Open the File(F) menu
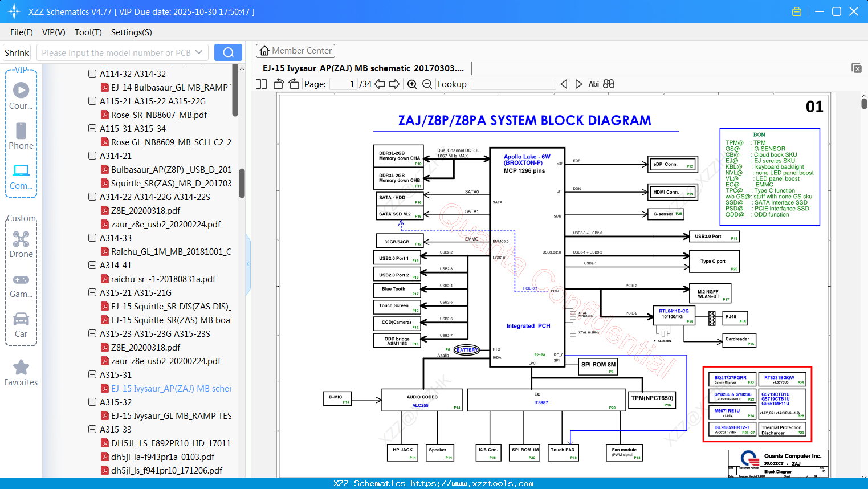The image size is (868, 489). 22,32
